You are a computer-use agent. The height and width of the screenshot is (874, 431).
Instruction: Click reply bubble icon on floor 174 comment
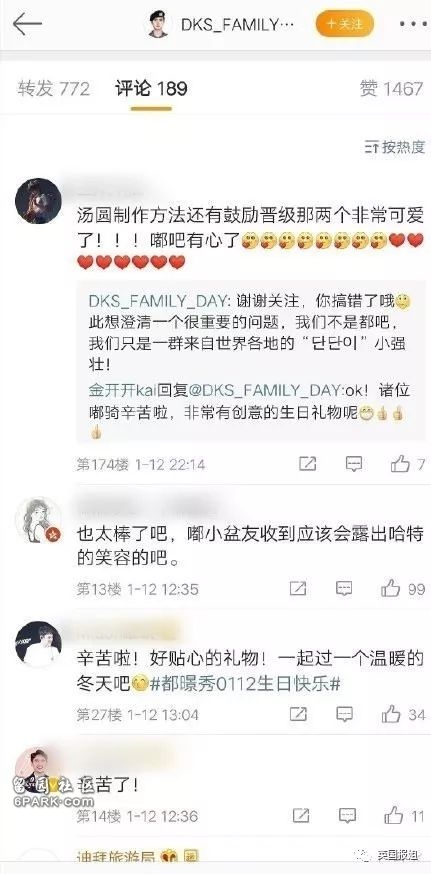353,463
